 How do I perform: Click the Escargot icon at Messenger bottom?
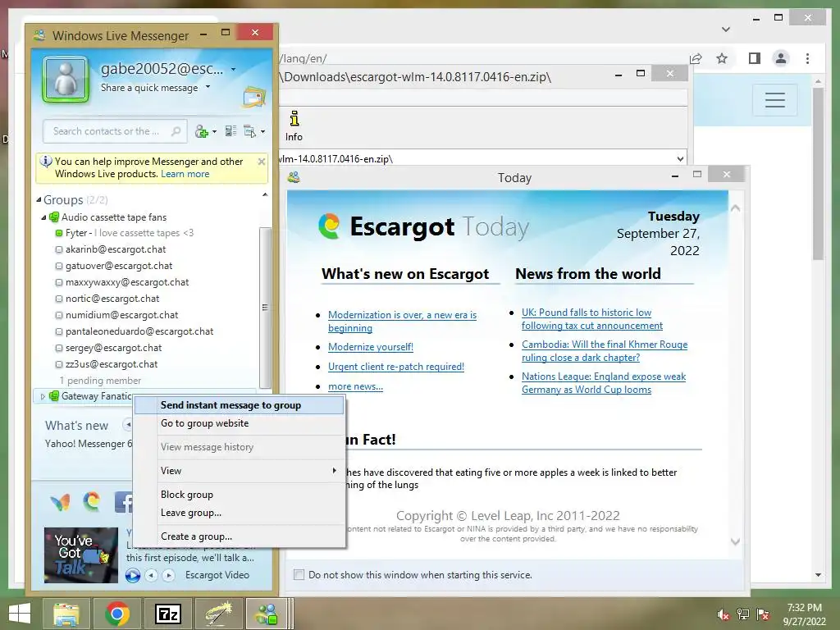tap(92, 501)
